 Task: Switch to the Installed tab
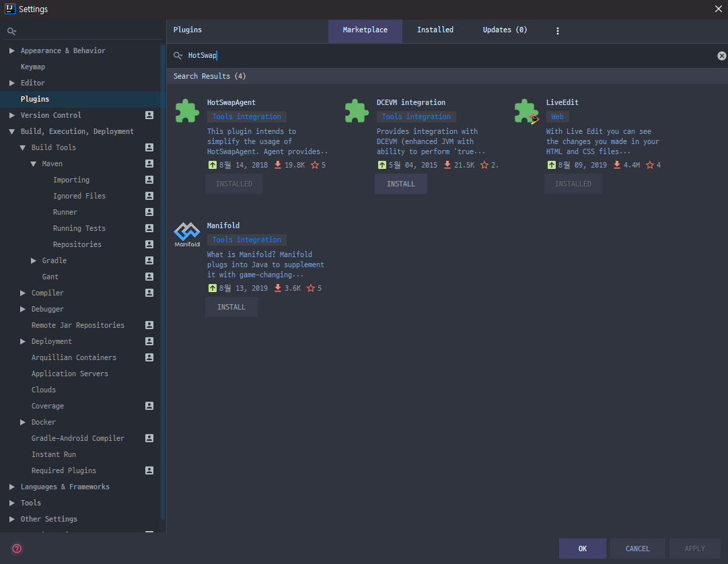point(435,31)
